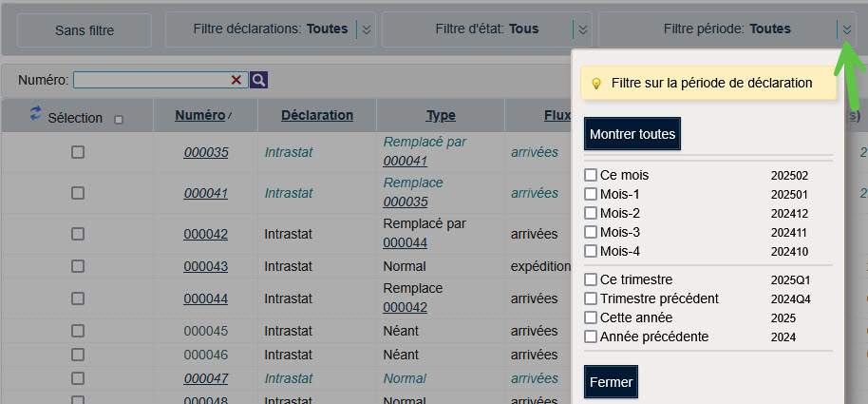This screenshot has width=868, height=404.
Task: Toggle the select-all checkbox in Sélection header
Action: pyautogui.click(x=119, y=119)
